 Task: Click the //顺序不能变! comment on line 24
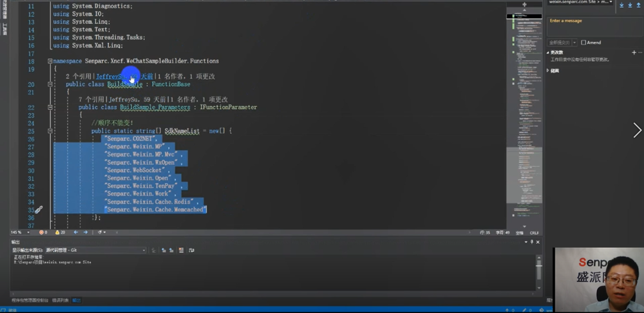click(113, 123)
